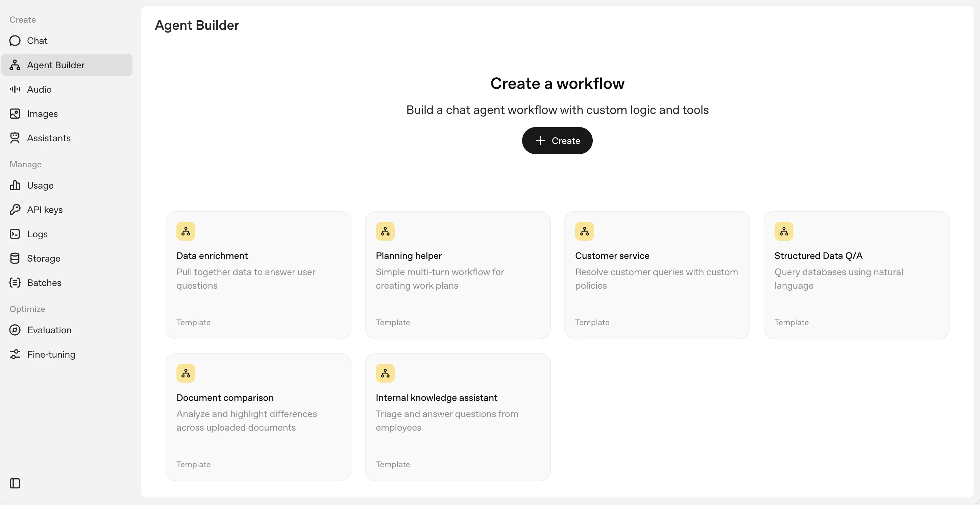Screen dimensions: 980x505
Task: Click the Batches braces icon
Action: 15,283
